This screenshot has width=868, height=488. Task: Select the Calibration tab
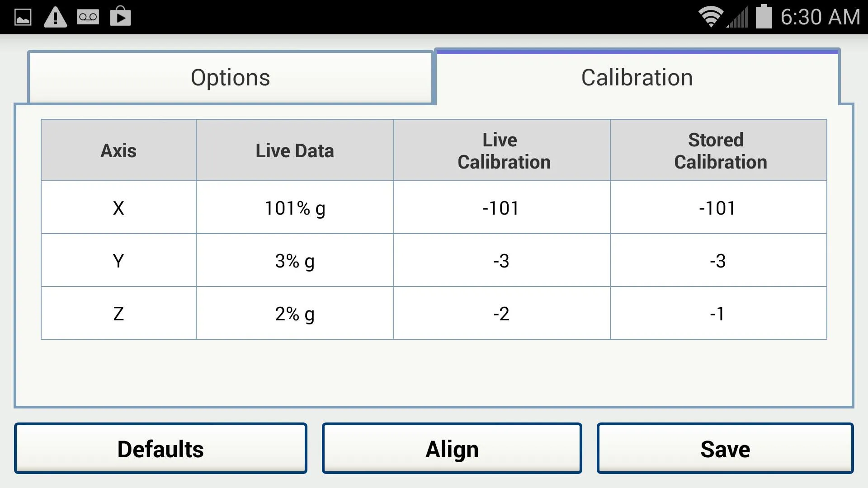click(x=637, y=77)
